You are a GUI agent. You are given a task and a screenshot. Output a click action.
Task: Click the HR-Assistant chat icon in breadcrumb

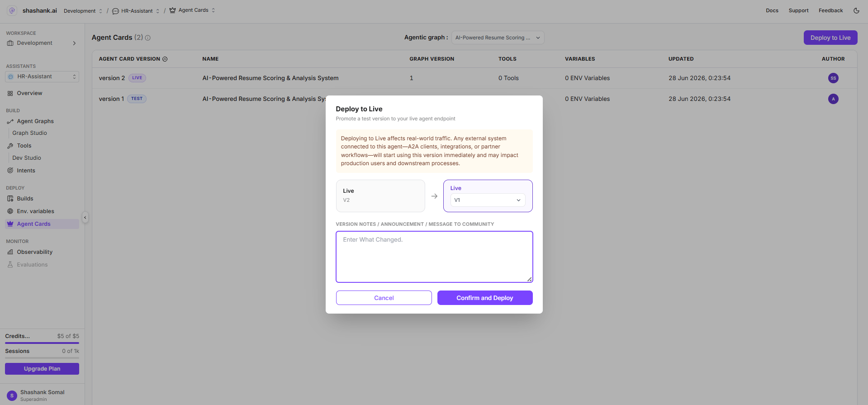click(x=115, y=11)
